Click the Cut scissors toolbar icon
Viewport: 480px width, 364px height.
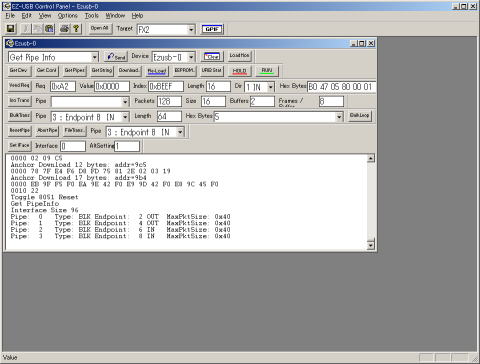(26, 29)
